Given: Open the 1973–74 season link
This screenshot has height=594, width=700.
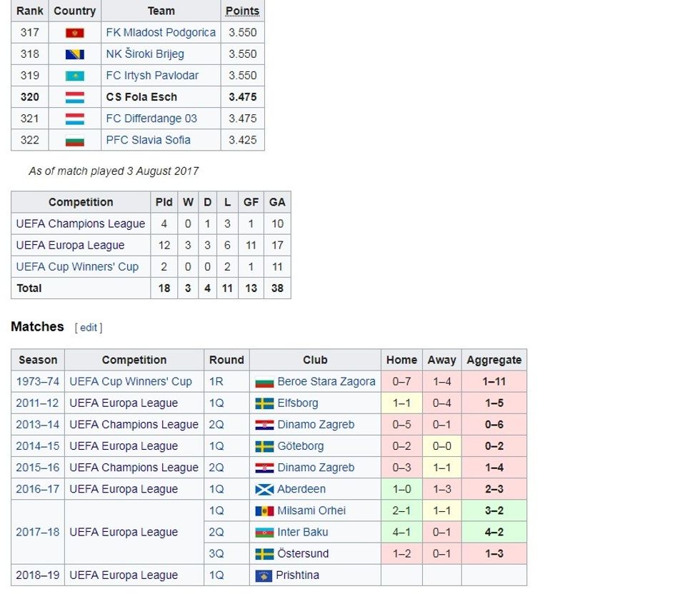Looking at the screenshot, I should click(x=37, y=382).
